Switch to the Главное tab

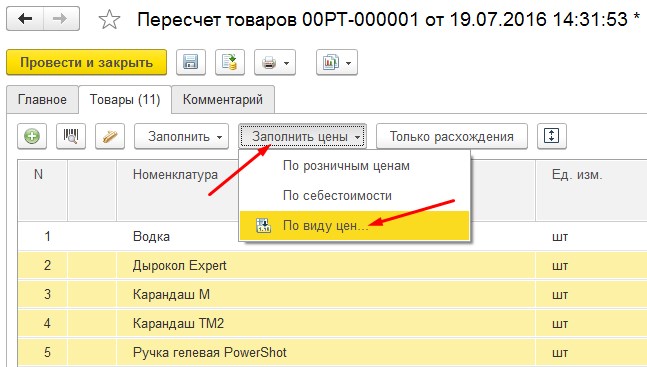pyautogui.click(x=42, y=99)
